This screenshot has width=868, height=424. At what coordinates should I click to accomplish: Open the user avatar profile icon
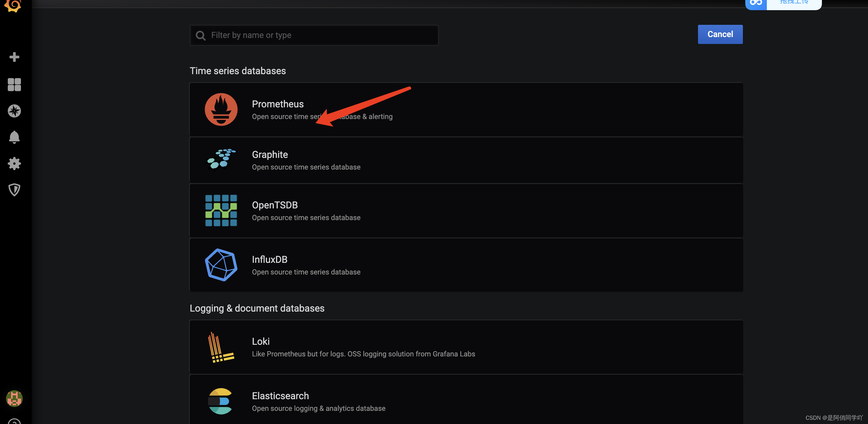pyautogui.click(x=14, y=398)
